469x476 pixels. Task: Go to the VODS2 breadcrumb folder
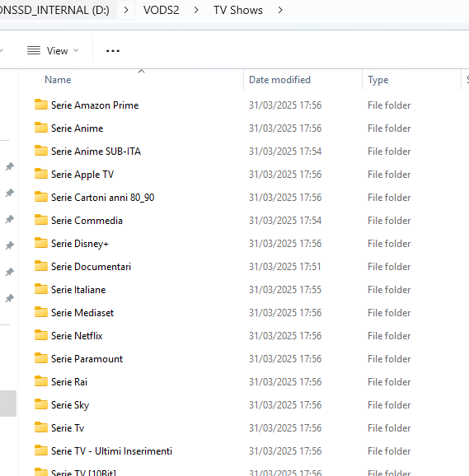(162, 11)
